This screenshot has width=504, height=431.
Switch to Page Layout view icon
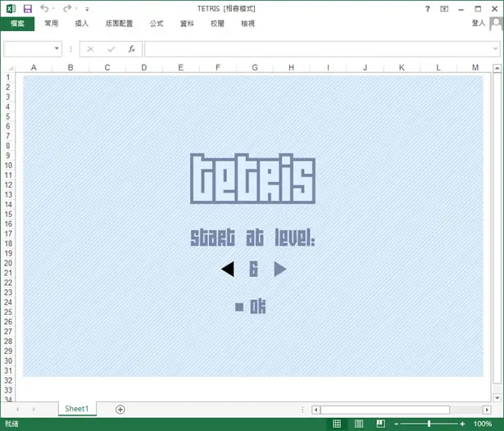[x=359, y=424]
